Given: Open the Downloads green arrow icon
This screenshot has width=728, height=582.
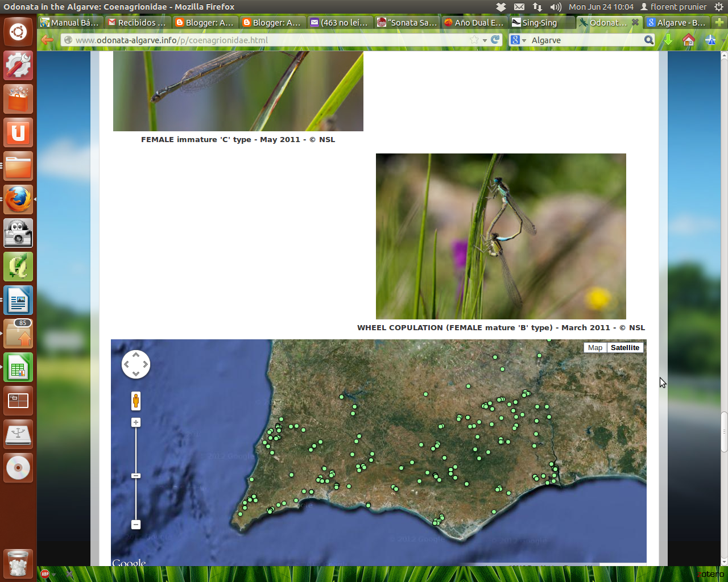Looking at the screenshot, I should click(669, 40).
